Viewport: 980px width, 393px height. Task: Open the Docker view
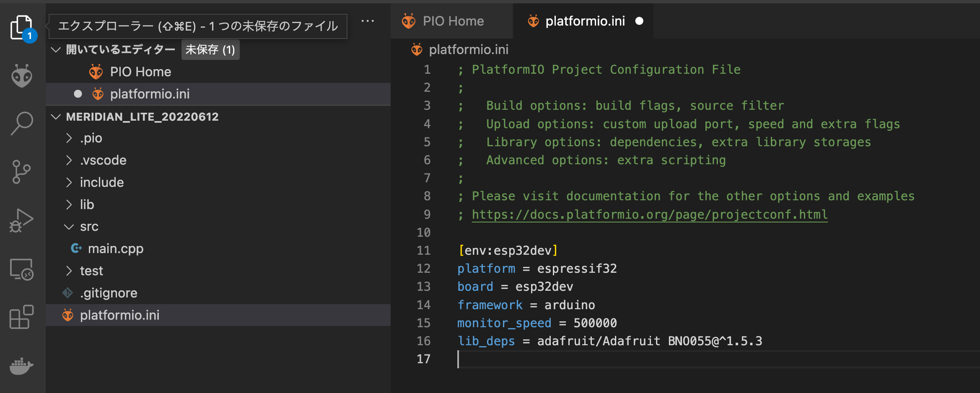[x=21, y=366]
